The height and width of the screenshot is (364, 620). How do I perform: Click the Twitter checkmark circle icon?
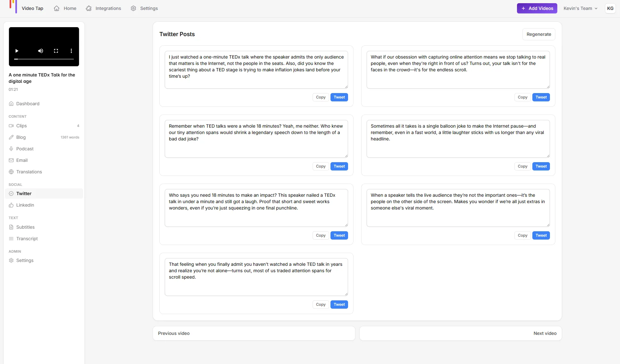click(11, 194)
